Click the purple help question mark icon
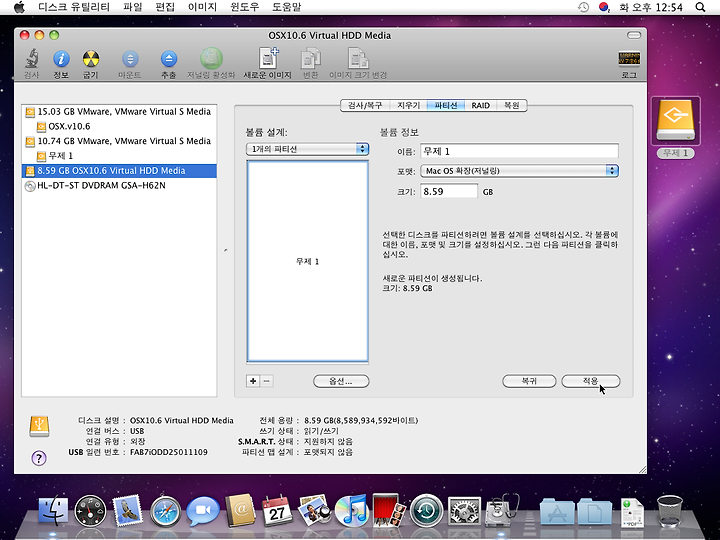This screenshot has height=540, width=720. click(x=39, y=458)
